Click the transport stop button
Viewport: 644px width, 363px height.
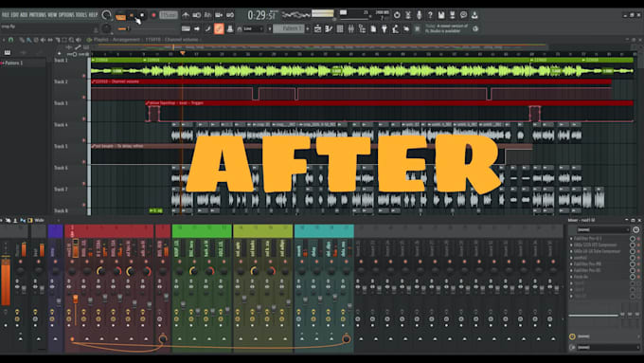(x=142, y=15)
